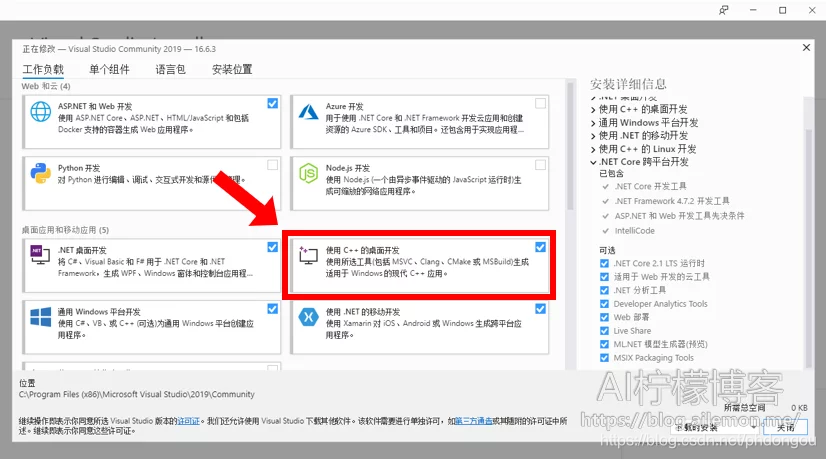
Task: Open the 下载时安装 install mode dropdown
Action: click(x=715, y=427)
